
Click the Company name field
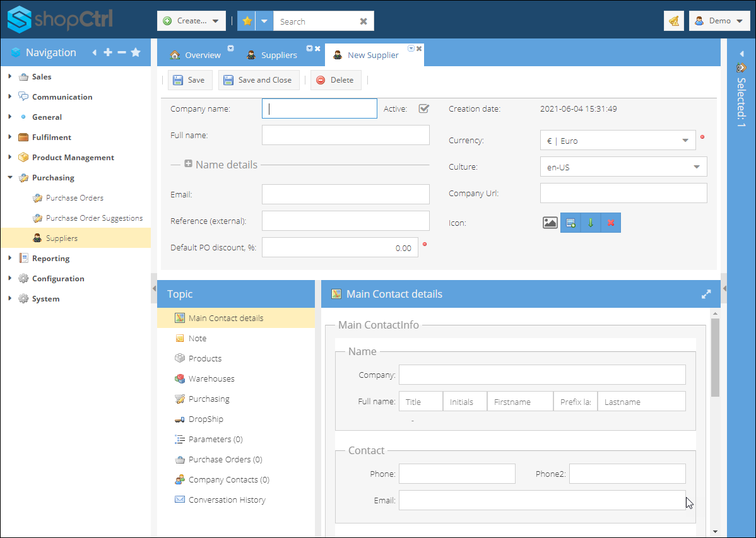[x=320, y=109]
